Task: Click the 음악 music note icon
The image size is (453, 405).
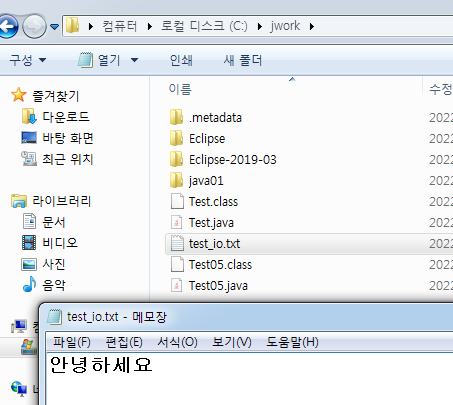Action: point(29,284)
